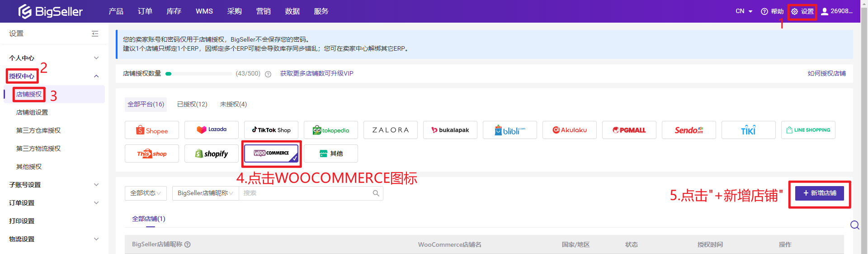Switch to 全部平台(16) tab
This screenshot has height=254, width=868.
(146, 105)
